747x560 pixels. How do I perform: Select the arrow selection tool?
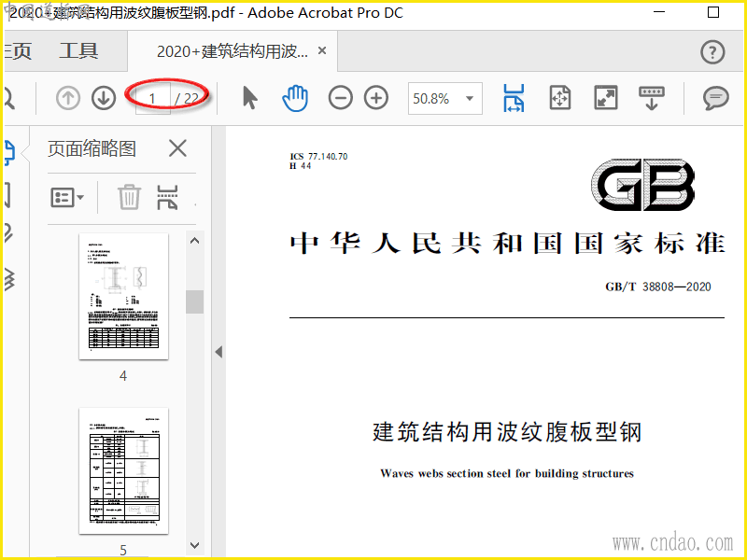[x=249, y=98]
